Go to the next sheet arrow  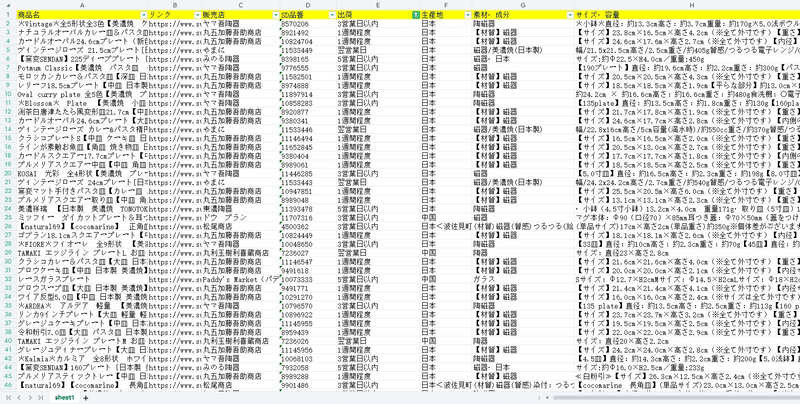pos(30,397)
